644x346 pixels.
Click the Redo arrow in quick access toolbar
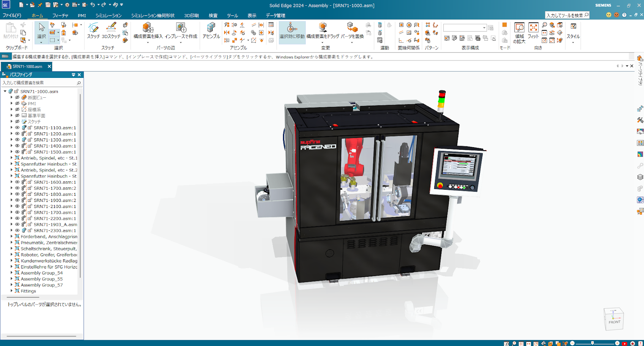pos(104,5)
